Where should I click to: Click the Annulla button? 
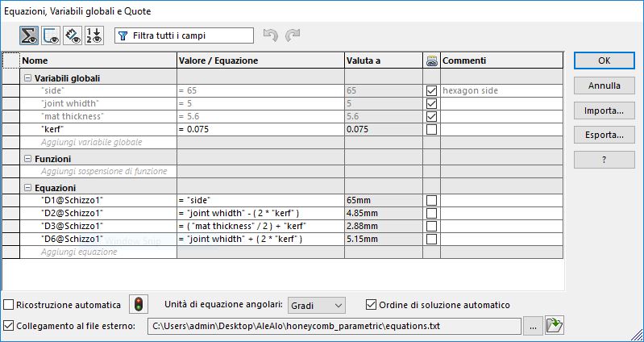click(605, 86)
